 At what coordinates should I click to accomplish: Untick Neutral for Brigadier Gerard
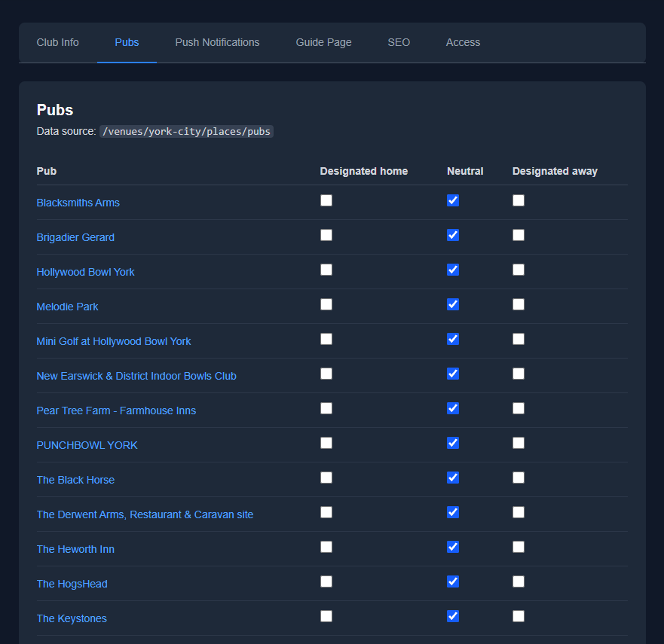tap(453, 235)
